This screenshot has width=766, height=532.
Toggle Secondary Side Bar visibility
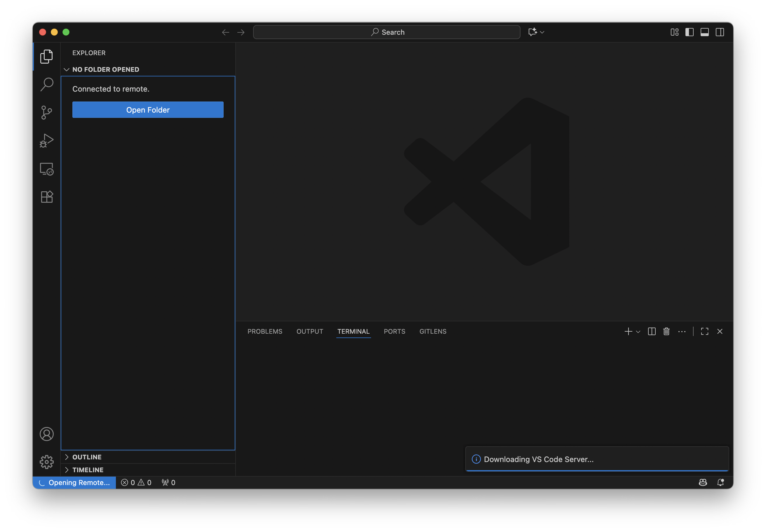click(x=720, y=32)
